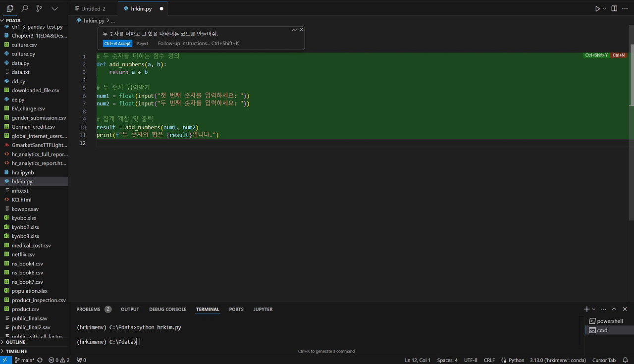Open product_inspection.csv file
Screen dimensions: 634x364
tap(34, 300)
